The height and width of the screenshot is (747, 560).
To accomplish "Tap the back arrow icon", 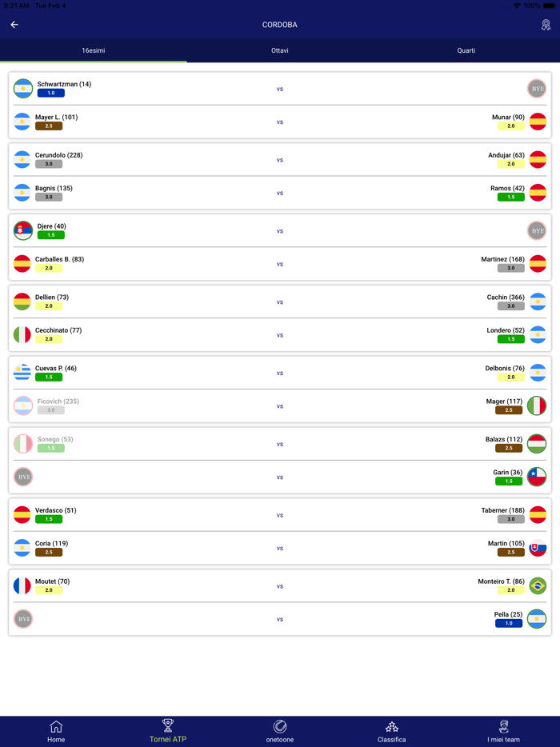I will click(14, 25).
